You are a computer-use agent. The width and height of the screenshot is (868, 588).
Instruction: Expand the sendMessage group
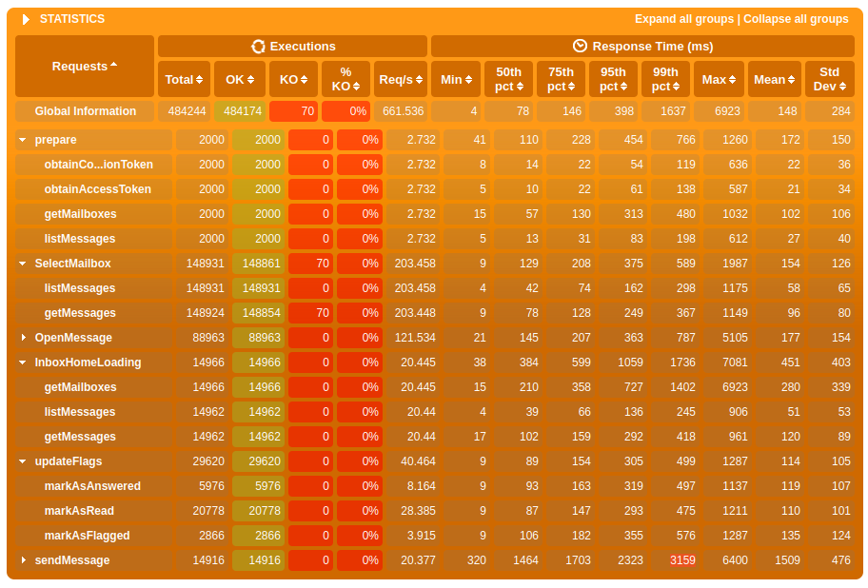click(x=23, y=560)
